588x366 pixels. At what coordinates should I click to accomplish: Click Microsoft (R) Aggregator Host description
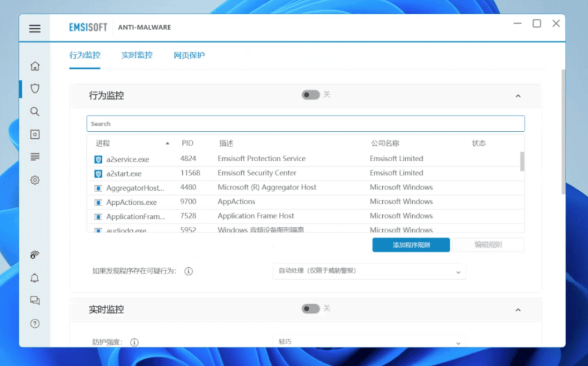point(267,187)
